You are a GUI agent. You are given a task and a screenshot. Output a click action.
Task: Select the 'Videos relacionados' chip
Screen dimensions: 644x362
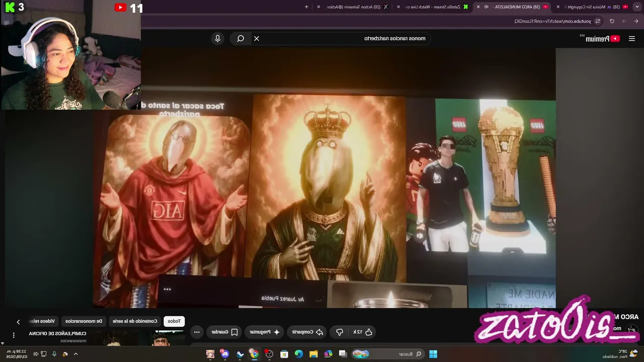coord(44,321)
